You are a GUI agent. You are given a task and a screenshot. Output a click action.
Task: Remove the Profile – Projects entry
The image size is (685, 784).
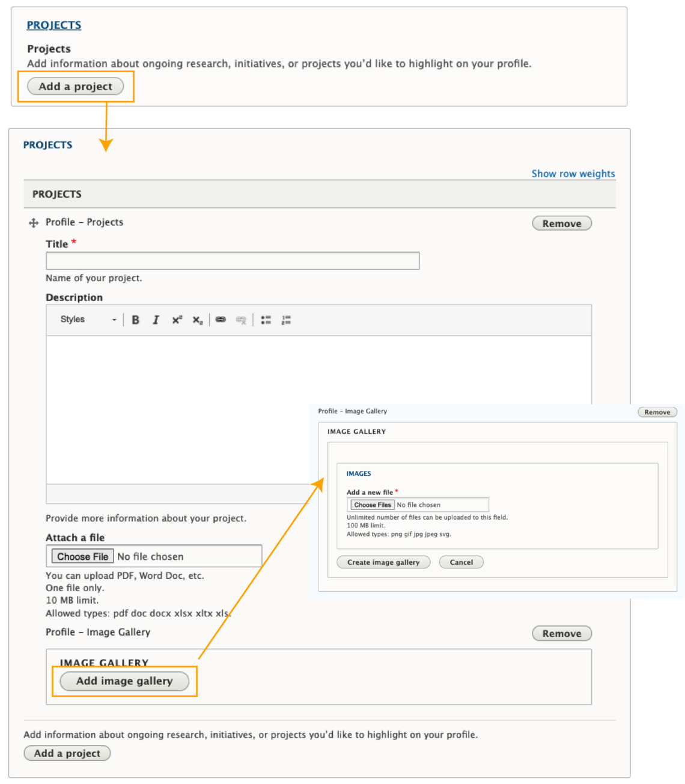(x=561, y=223)
